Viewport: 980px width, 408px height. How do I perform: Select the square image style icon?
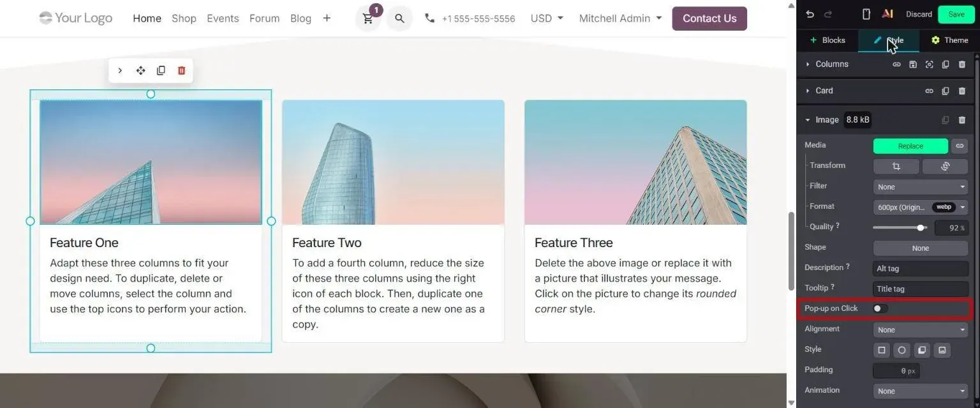pos(882,350)
